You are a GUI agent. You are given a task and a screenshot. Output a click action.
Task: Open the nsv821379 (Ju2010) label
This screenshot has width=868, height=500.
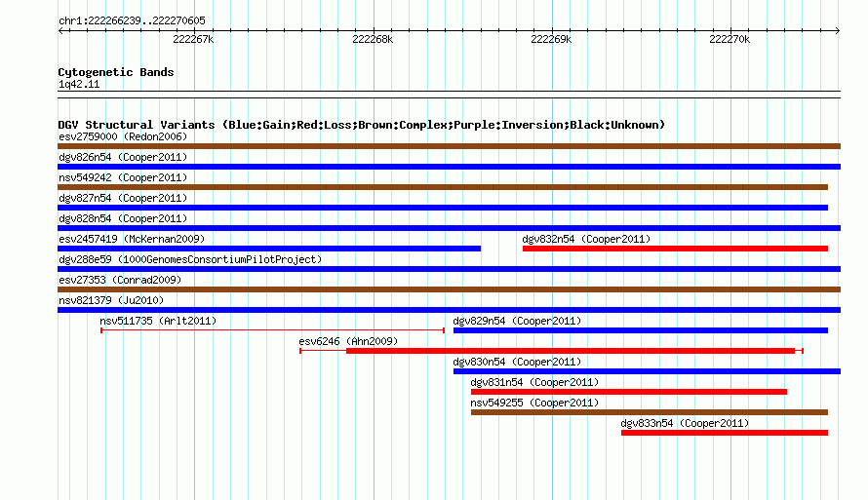coord(111,300)
